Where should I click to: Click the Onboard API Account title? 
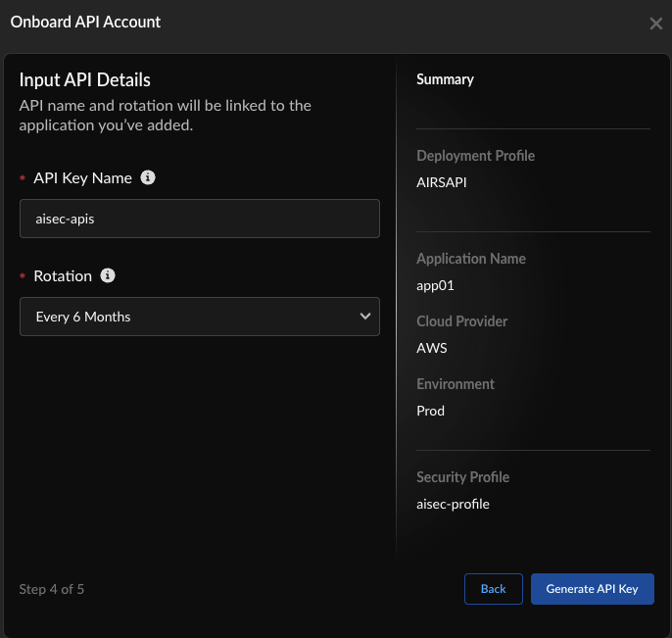pyautogui.click(x=85, y=22)
